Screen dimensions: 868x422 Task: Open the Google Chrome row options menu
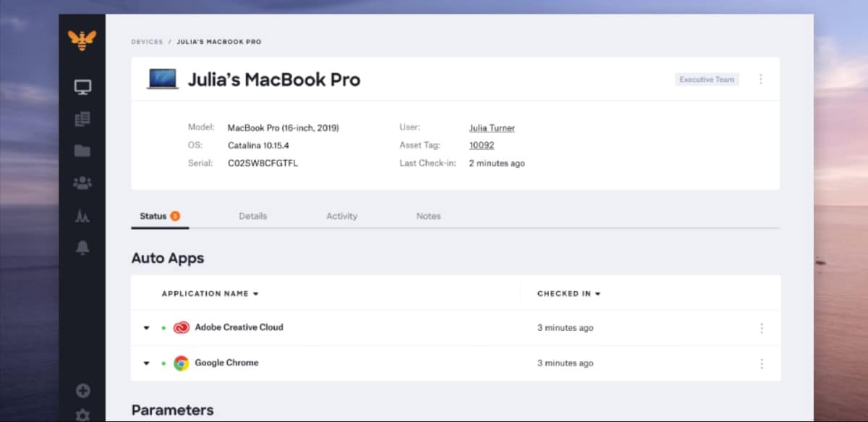tap(761, 363)
